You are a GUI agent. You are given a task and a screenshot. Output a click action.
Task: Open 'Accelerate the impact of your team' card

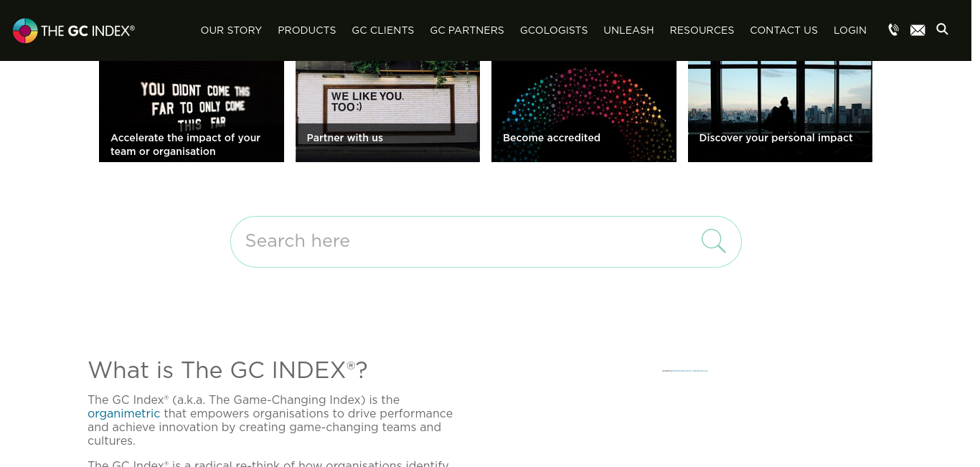192,111
